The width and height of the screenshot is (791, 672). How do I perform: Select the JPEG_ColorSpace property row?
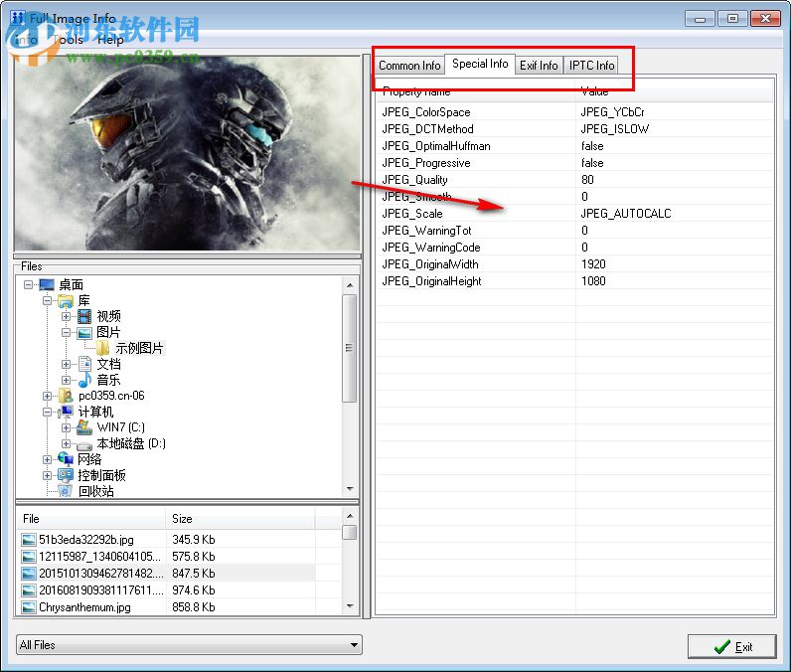(574, 112)
